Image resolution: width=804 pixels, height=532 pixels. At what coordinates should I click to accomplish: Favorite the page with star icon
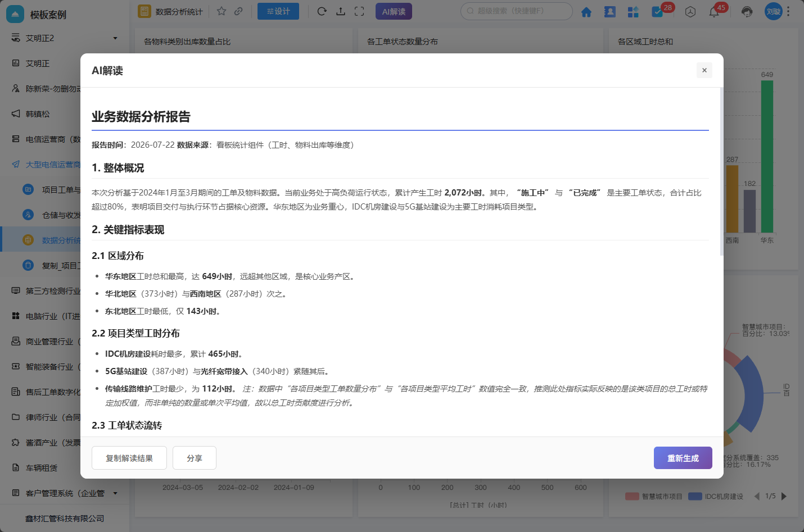point(222,11)
